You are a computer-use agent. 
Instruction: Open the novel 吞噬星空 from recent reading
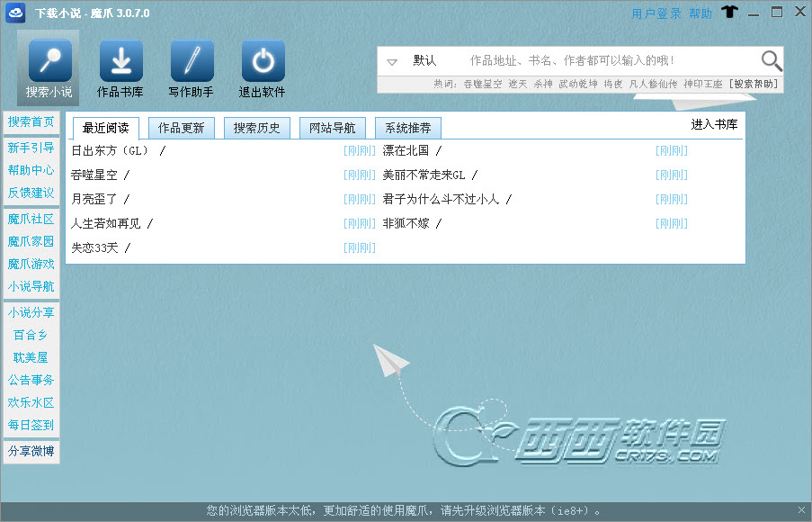pyautogui.click(x=94, y=175)
